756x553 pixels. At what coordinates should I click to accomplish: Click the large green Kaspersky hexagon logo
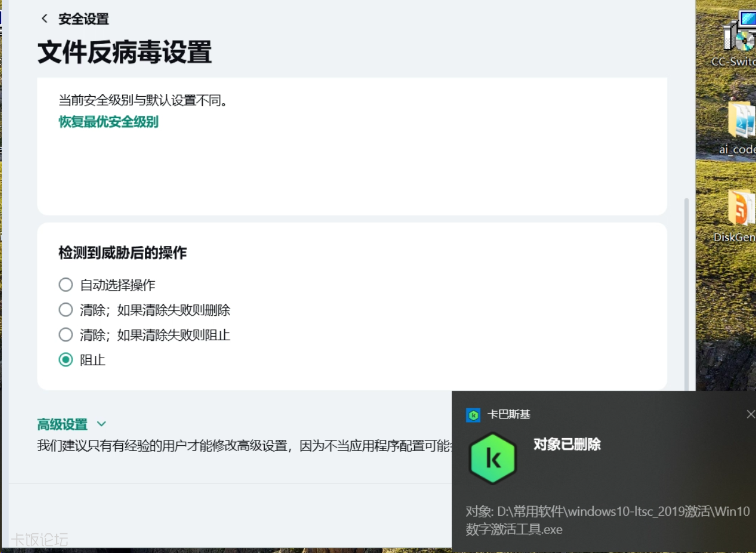point(492,459)
